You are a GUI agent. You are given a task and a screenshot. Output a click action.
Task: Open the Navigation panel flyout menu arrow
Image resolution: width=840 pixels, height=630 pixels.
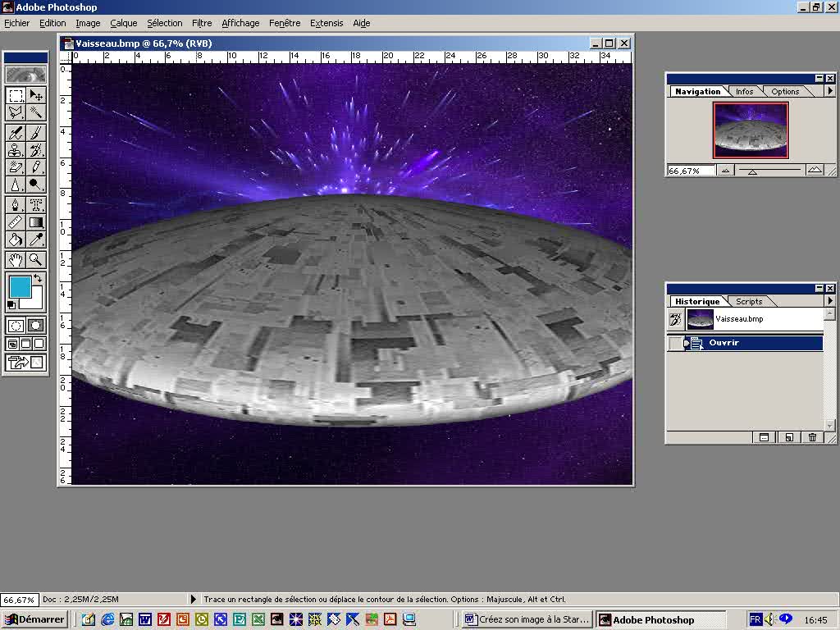coord(830,91)
